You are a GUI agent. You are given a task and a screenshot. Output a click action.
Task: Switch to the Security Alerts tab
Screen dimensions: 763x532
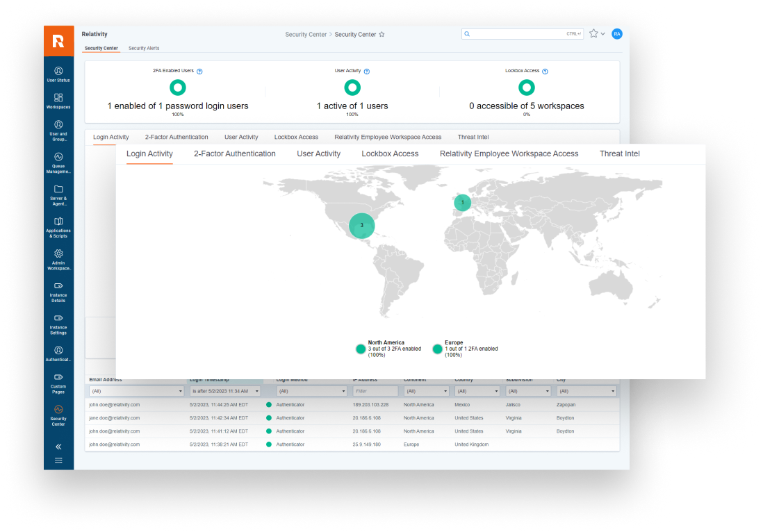coord(144,49)
